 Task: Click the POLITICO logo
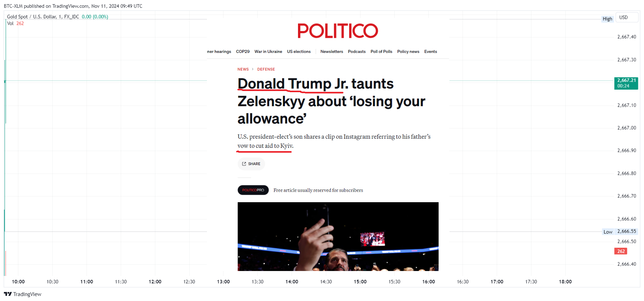(x=338, y=31)
